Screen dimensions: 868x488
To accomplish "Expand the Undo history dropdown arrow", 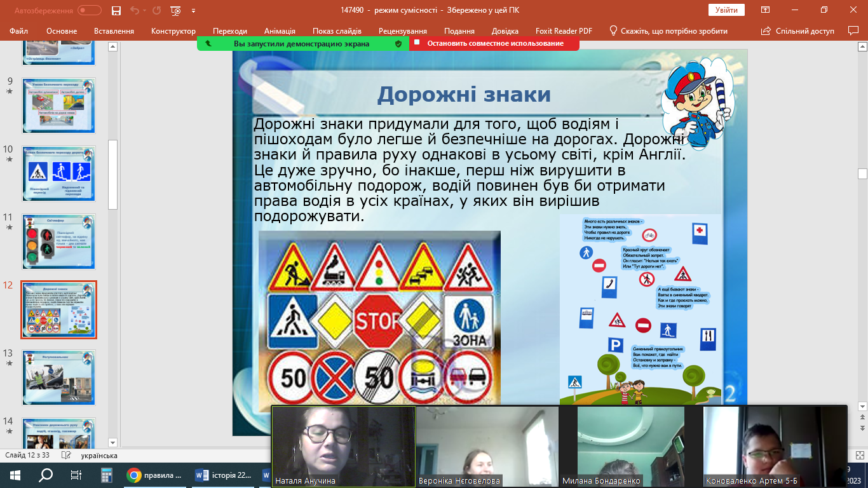I will click(144, 10).
